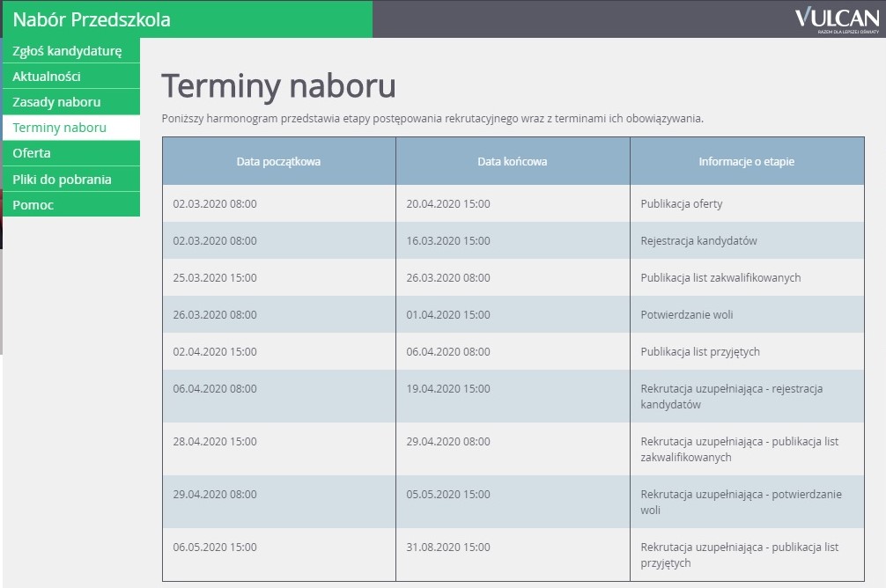
Task: Click the Data początkowa column header
Action: pos(278,162)
